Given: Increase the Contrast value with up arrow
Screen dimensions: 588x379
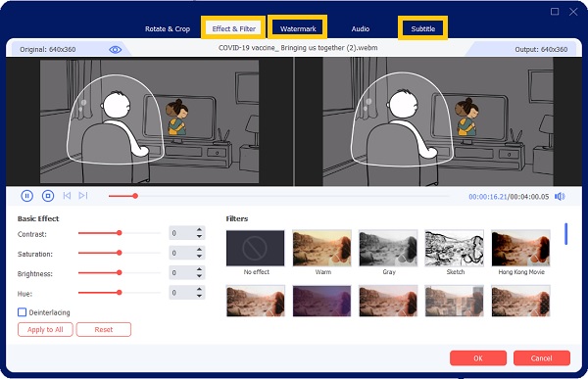Looking at the screenshot, I should pos(200,230).
